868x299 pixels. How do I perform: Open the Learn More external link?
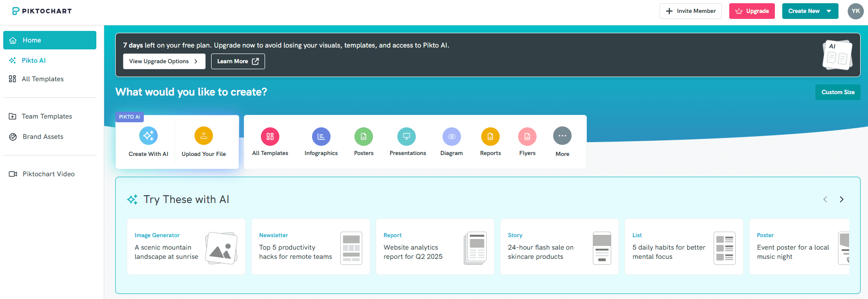tap(238, 61)
